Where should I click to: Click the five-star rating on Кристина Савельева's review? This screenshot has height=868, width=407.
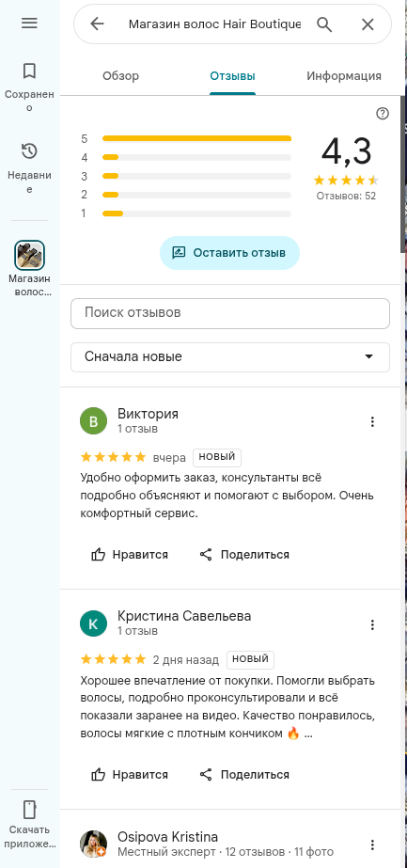[114, 659]
